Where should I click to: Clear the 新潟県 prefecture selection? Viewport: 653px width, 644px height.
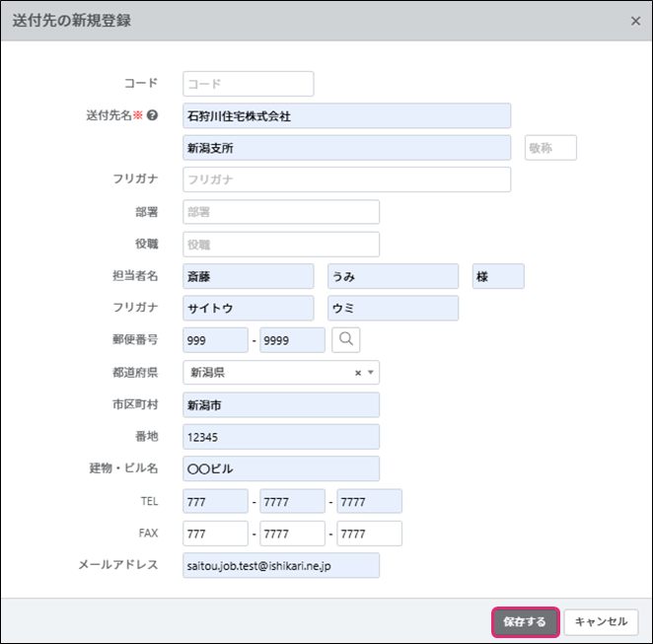(x=358, y=373)
